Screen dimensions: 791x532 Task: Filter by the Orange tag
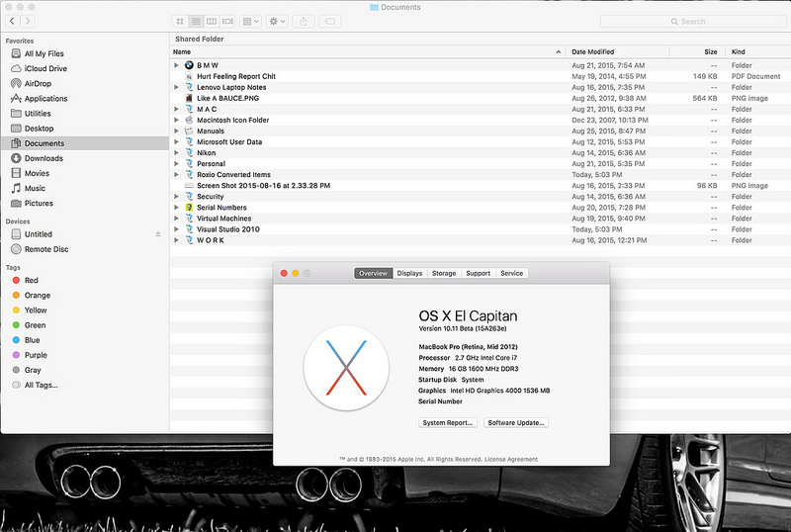point(38,296)
